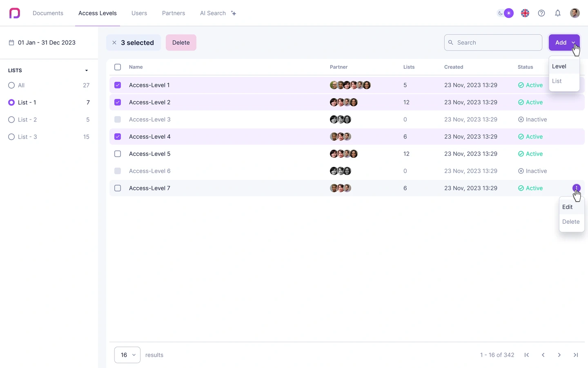588x368 pixels.
Task: Switch language via the UK flag icon
Action: coord(525,13)
